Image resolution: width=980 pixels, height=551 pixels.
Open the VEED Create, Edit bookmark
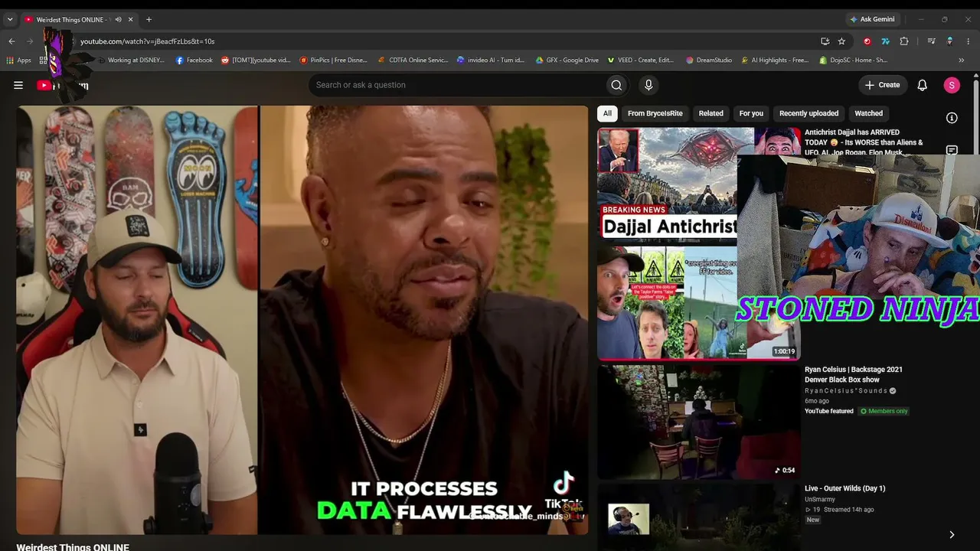pyautogui.click(x=641, y=60)
